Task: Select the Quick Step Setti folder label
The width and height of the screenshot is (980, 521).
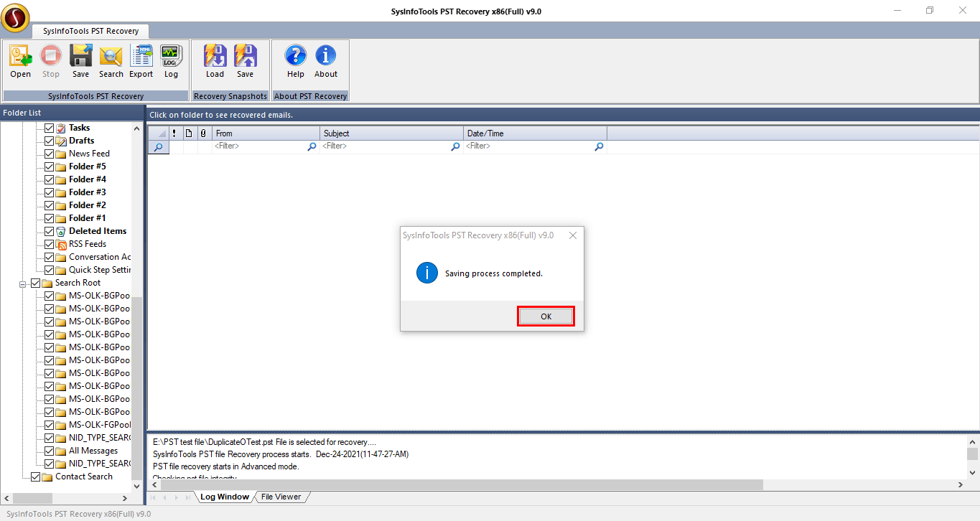Action: click(100, 270)
